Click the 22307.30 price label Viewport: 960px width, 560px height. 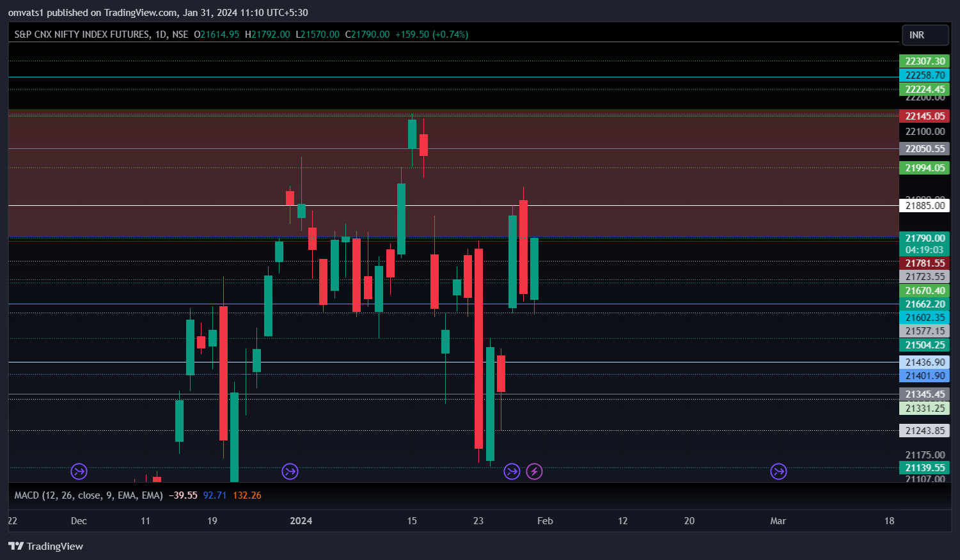(x=925, y=61)
